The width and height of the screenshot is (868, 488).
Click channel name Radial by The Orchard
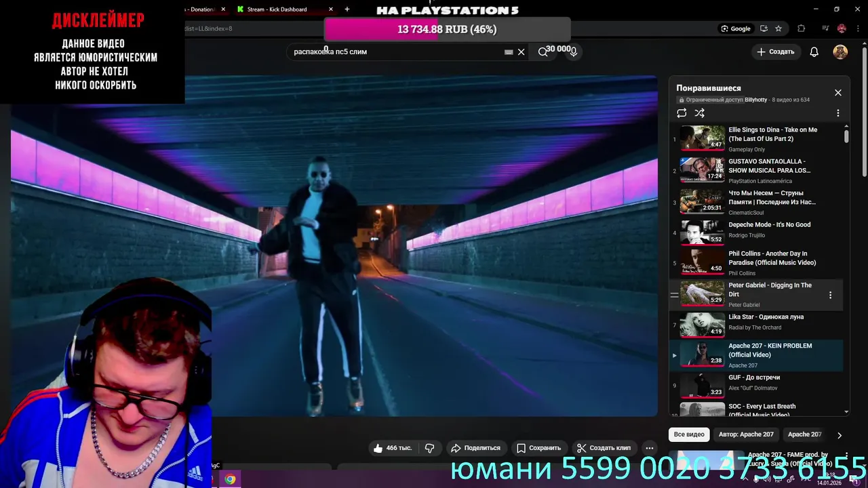tap(755, 327)
